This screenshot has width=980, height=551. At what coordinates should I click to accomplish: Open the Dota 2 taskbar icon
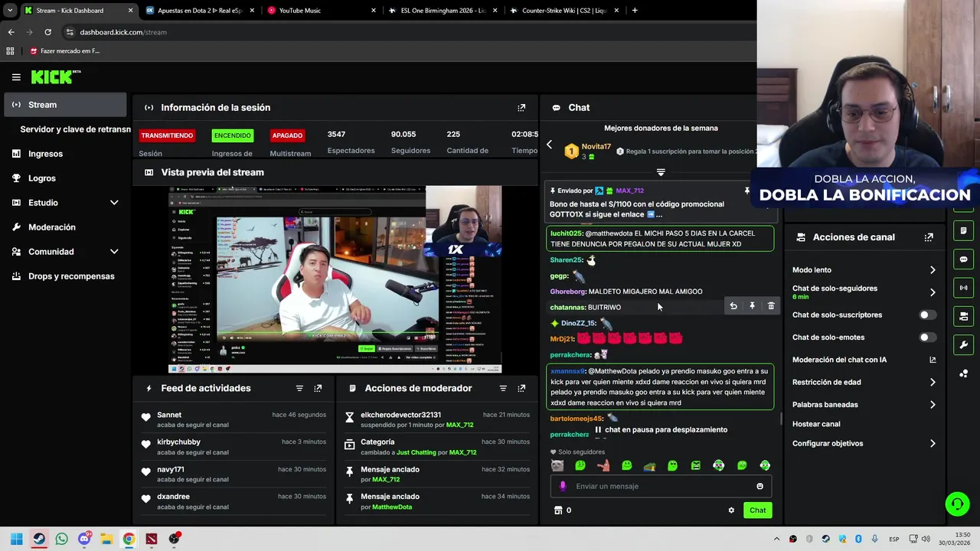[152, 539]
